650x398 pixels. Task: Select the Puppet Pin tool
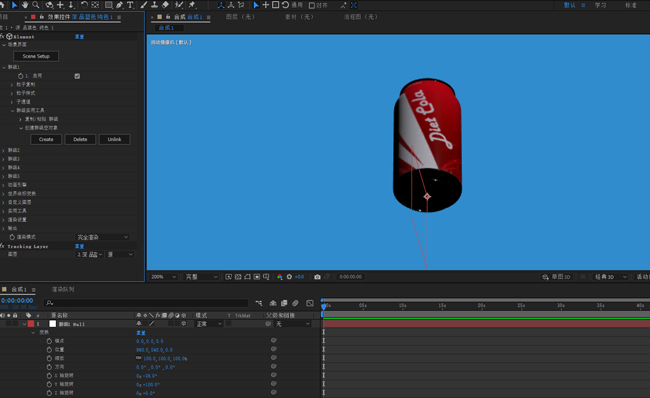[x=192, y=5]
